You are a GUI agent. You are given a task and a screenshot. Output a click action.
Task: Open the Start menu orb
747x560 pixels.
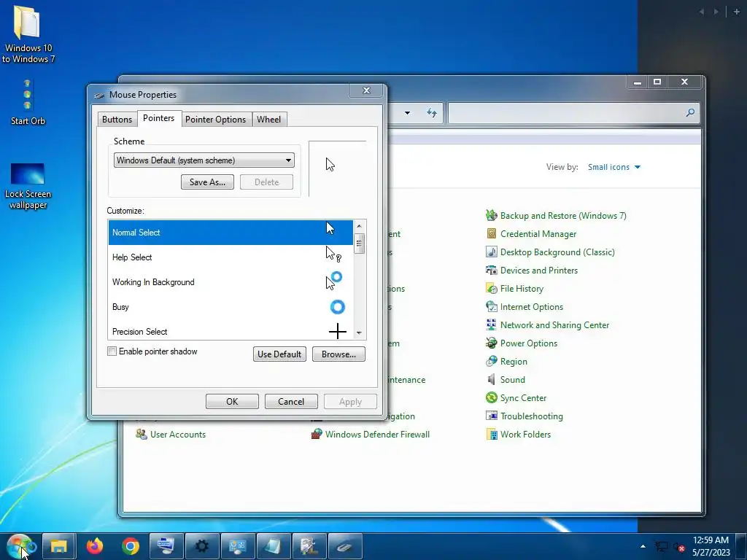[x=20, y=545]
